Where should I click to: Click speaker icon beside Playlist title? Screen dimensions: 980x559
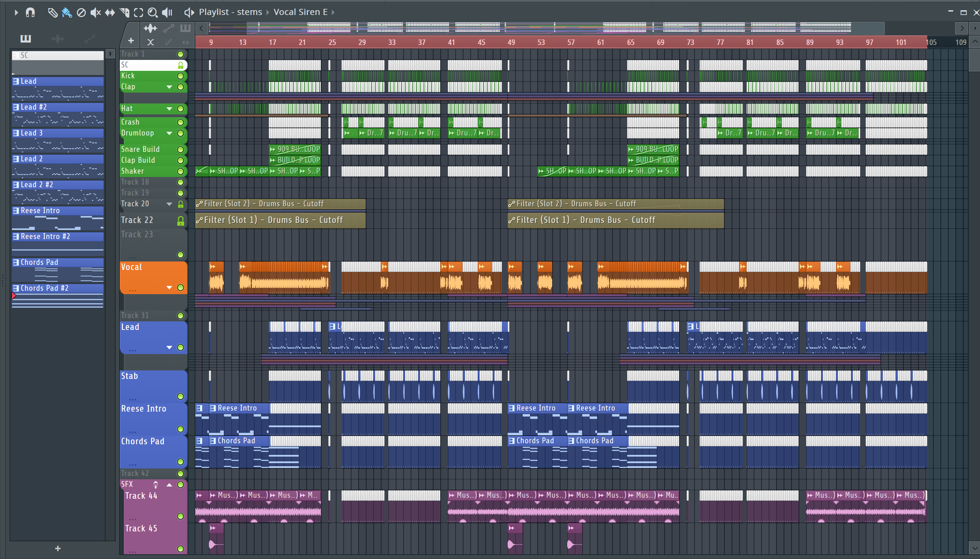tap(189, 12)
